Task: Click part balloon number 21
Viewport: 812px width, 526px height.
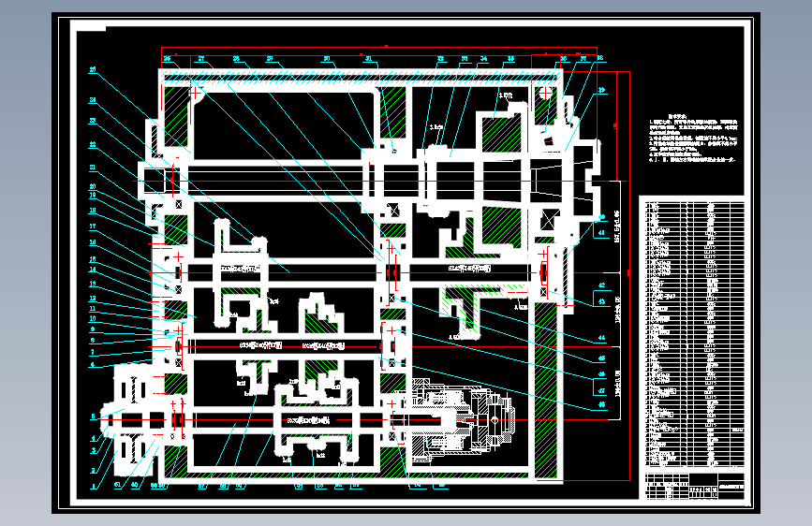Action: 93,168
